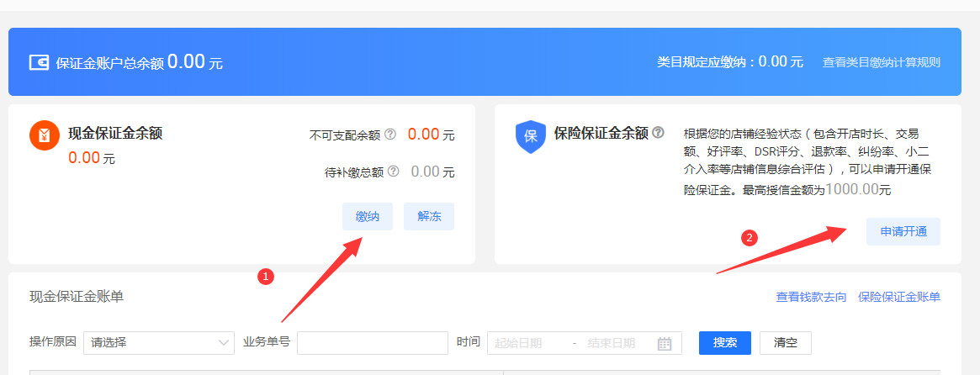
Task: Click the orange 现金保证金 money bag icon
Action: coord(45,135)
